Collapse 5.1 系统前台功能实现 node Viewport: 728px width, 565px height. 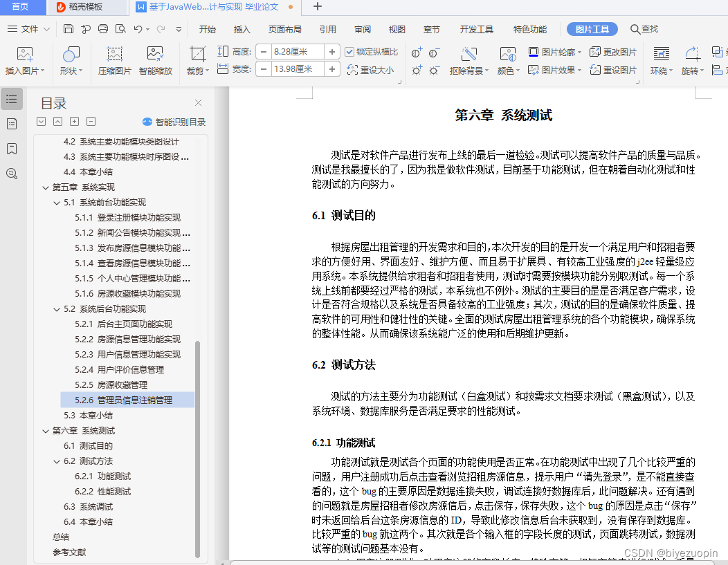pos(57,203)
